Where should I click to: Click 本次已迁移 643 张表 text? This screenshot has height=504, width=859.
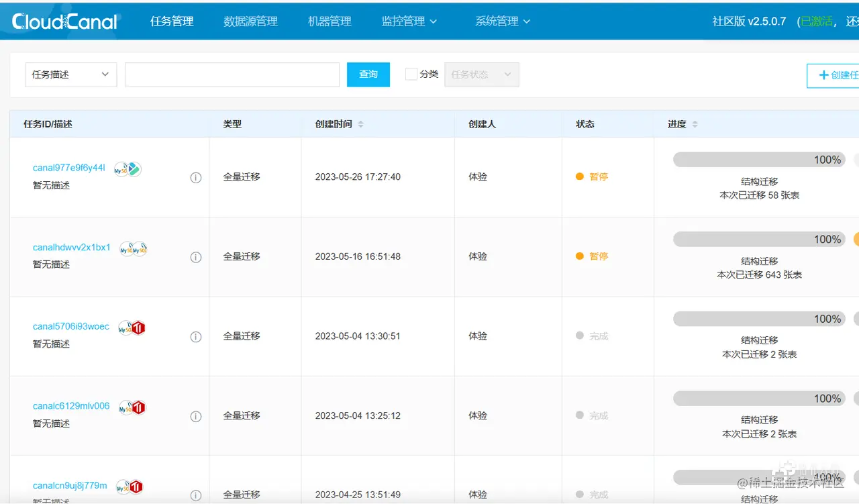click(760, 275)
